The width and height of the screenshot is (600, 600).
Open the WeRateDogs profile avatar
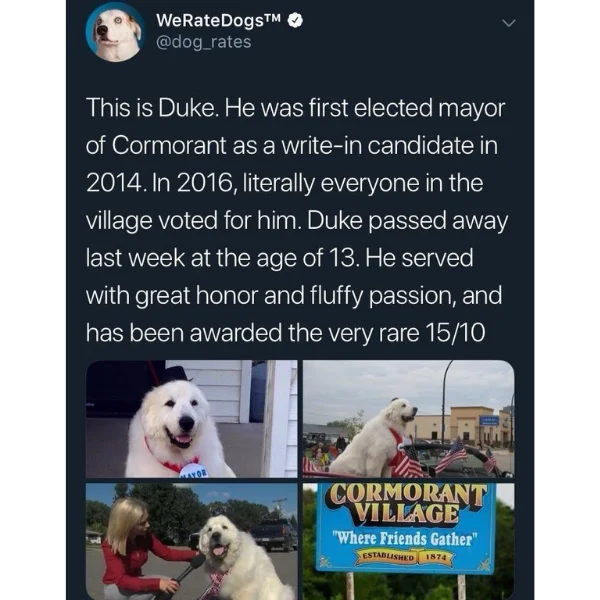click(115, 33)
